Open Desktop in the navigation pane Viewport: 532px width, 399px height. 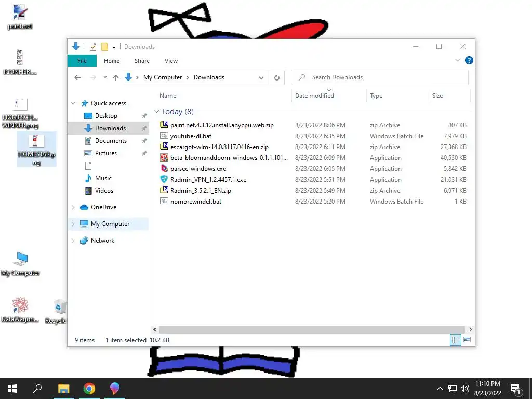coord(106,116)
